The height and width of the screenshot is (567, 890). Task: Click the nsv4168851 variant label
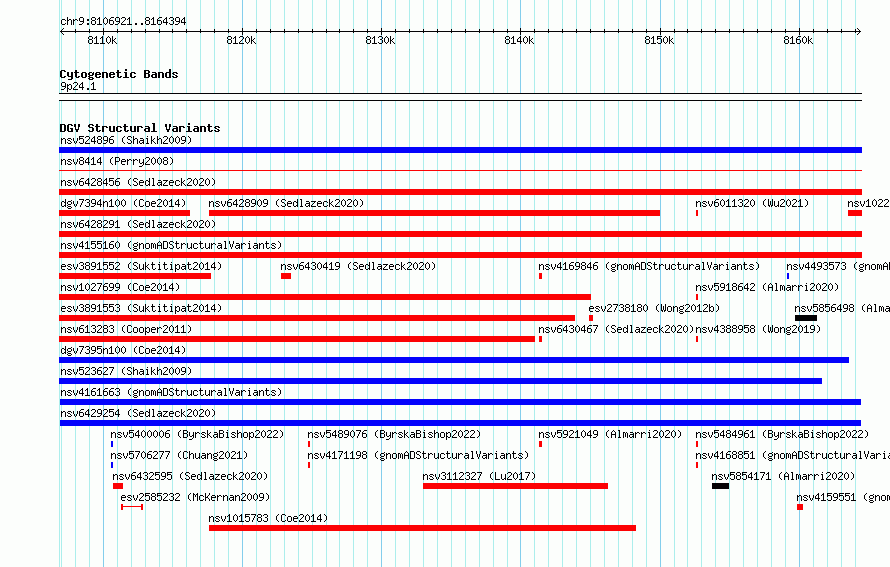click(792, 455)
